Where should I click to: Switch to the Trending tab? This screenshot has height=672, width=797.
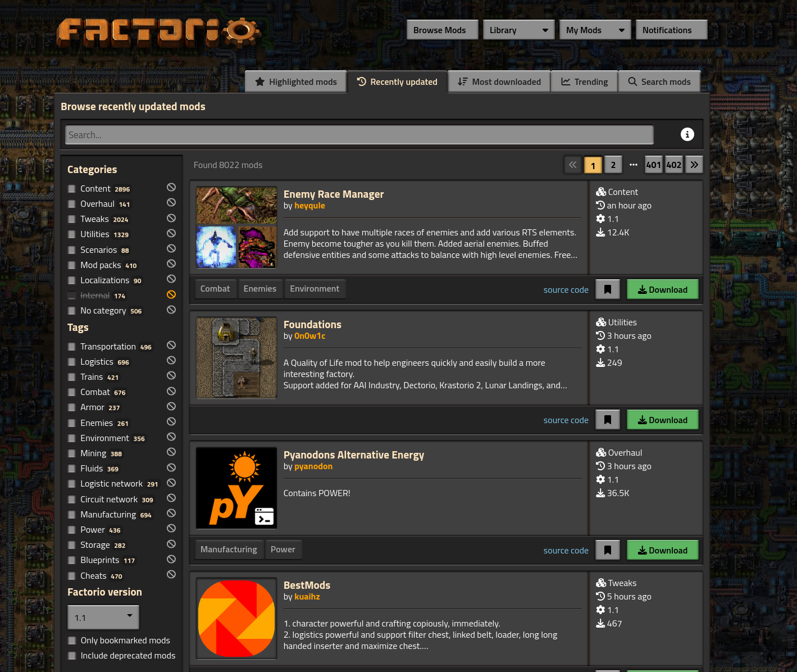(585, 81)
